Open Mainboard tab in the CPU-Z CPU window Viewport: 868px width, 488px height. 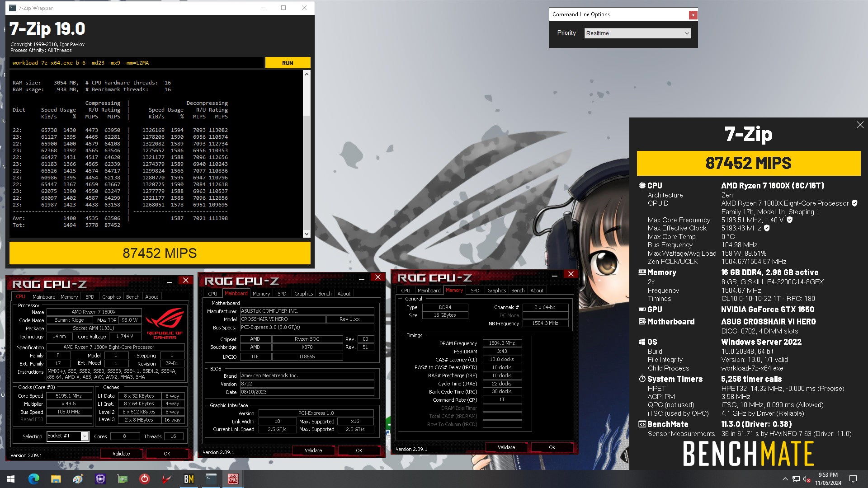(44, 297)
